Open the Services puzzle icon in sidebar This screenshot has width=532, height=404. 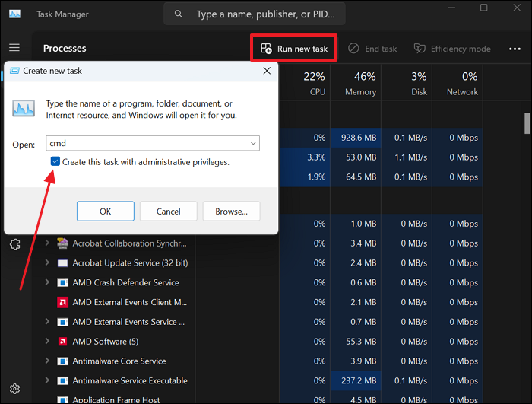click(x=14, y=244)
